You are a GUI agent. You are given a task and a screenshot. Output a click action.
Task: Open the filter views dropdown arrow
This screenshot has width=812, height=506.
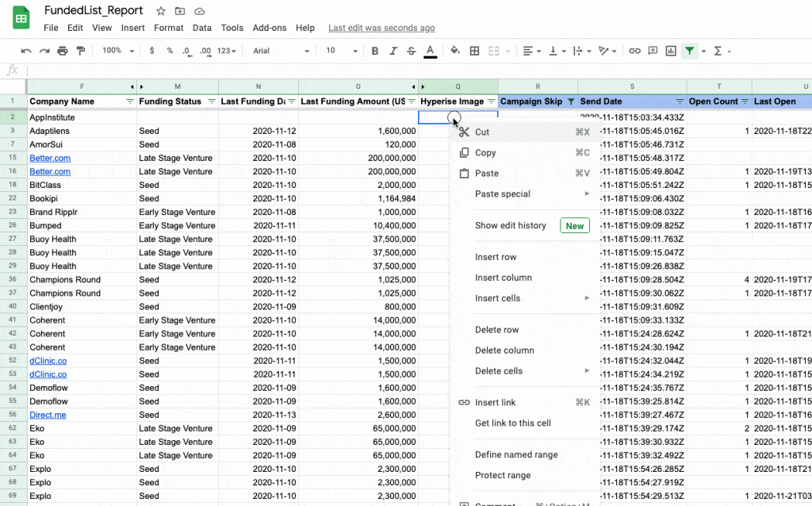pos(704,52)
